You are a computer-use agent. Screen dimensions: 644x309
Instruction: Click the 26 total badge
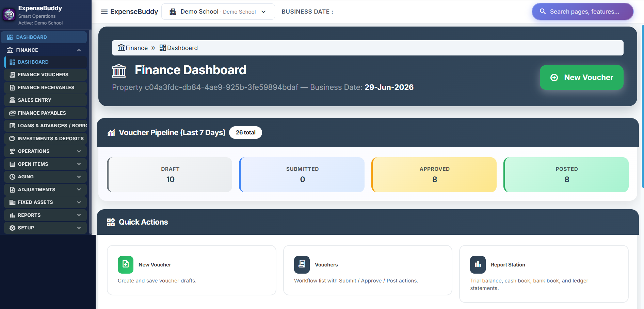[245, 132]
